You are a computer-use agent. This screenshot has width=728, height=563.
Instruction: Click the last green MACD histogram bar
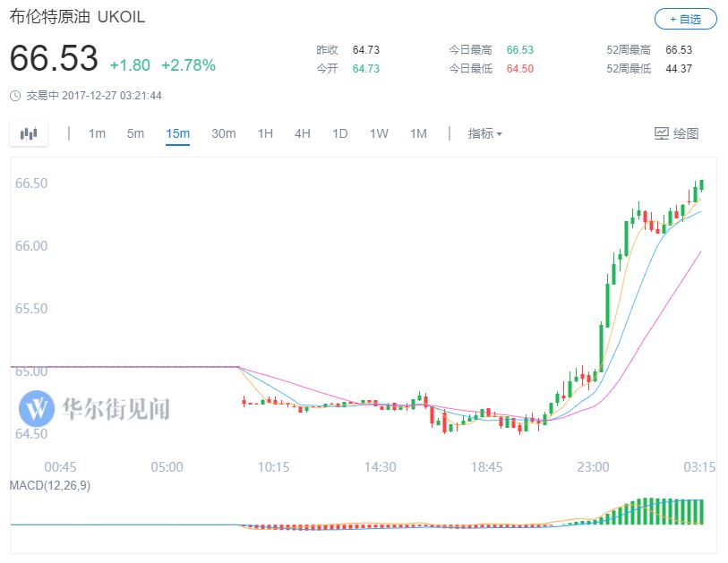[x=701, y=511]
